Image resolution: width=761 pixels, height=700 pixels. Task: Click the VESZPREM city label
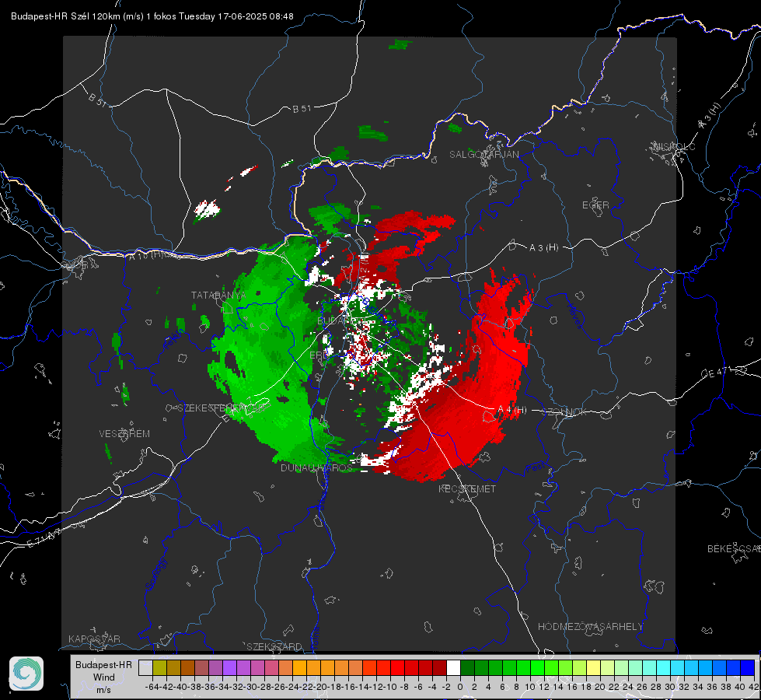124,433
